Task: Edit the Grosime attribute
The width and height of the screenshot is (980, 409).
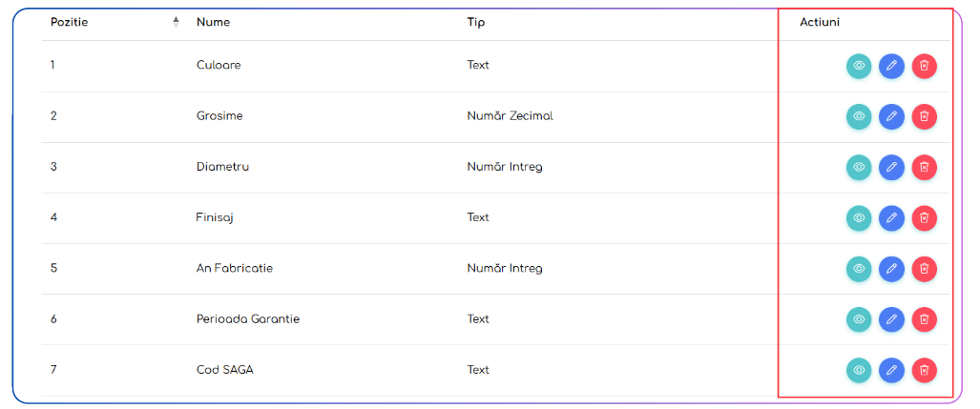Action: [x=891, y=116]
